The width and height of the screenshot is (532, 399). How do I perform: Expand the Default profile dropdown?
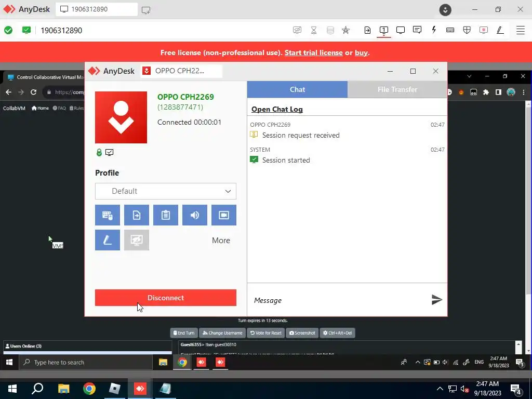166,191
